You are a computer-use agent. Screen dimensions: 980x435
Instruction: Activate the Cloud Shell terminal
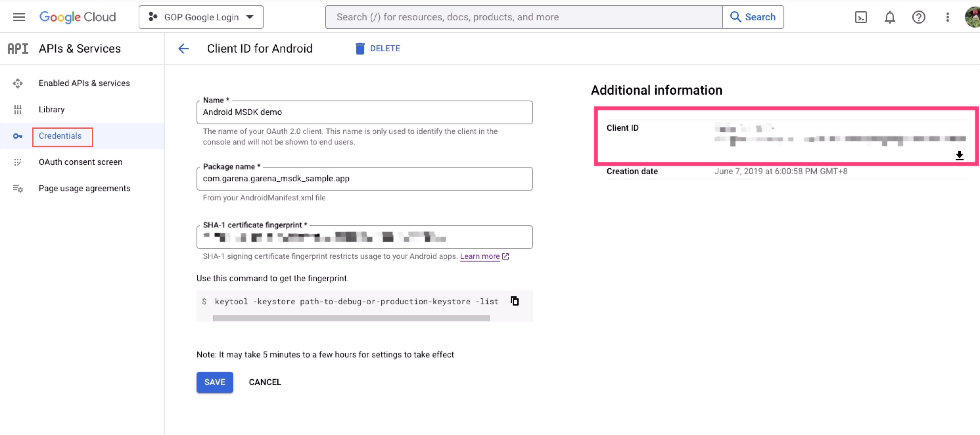(x=861, y=17)
